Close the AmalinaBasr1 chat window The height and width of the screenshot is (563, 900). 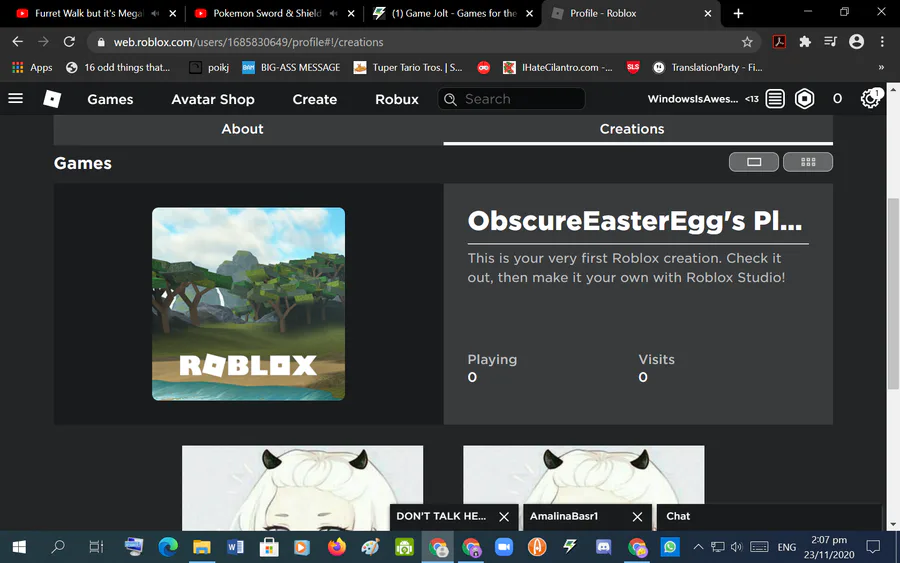(637, 517)
